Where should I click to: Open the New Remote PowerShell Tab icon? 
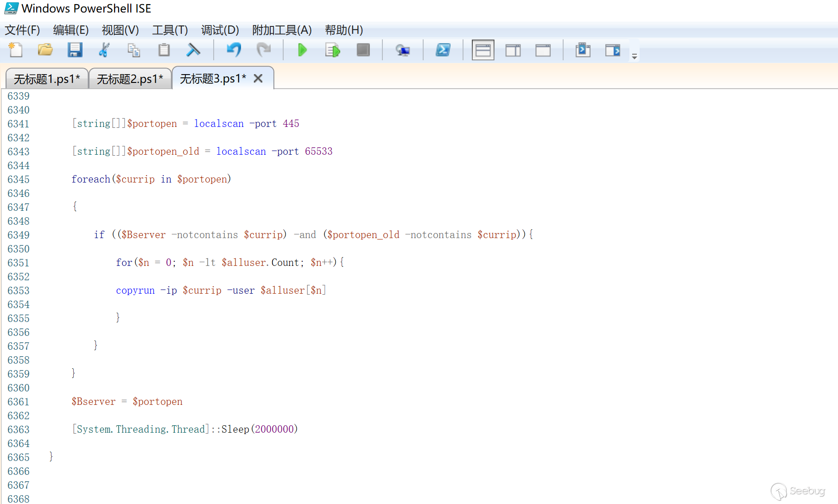(402, 50)
